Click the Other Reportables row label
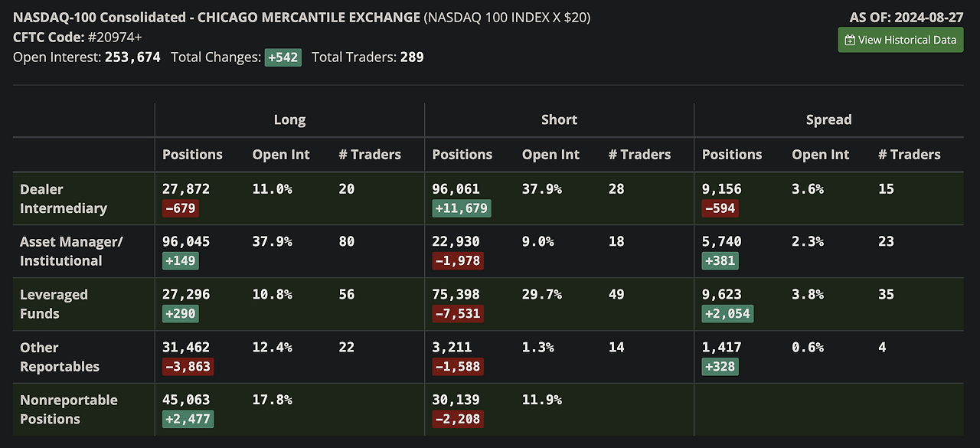 point(60,357)
